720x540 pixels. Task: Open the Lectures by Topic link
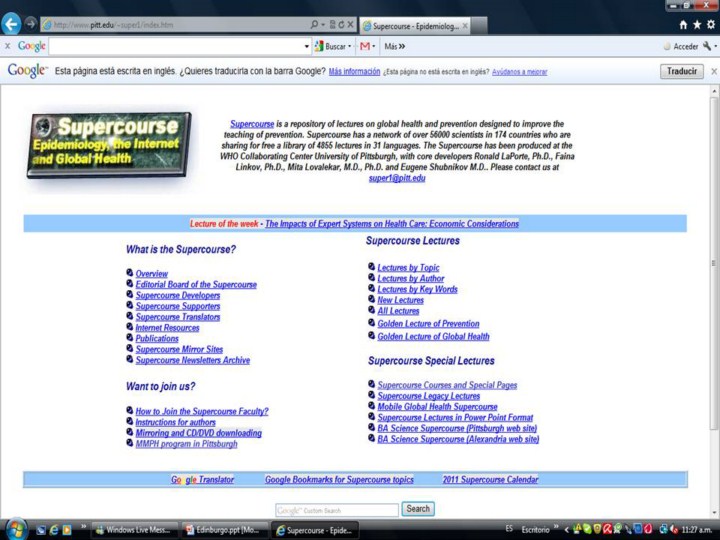408,268
